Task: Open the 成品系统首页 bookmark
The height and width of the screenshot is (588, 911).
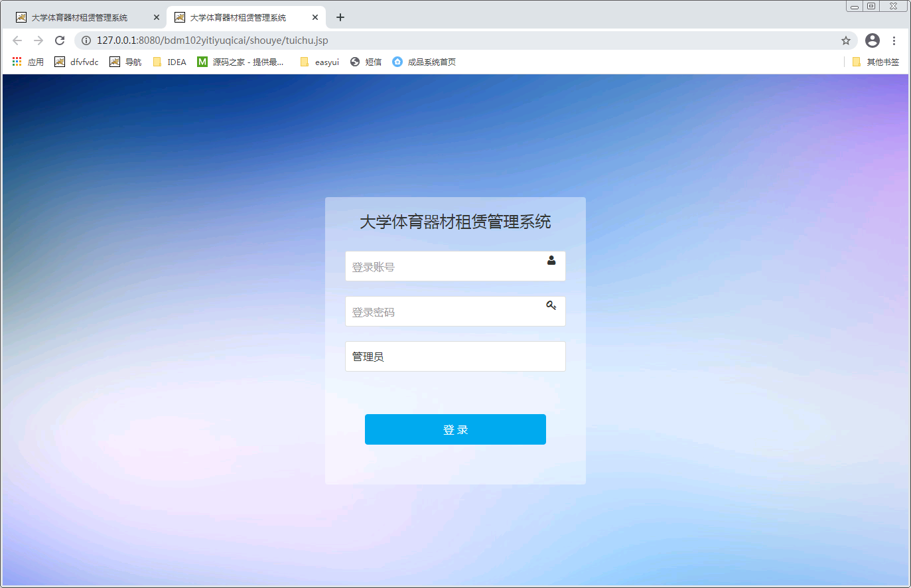Action: pos(424,62)
